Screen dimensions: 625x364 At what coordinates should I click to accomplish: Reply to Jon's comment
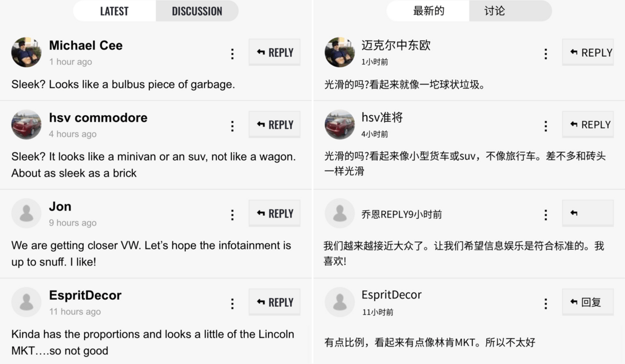[x=275, y=214]
